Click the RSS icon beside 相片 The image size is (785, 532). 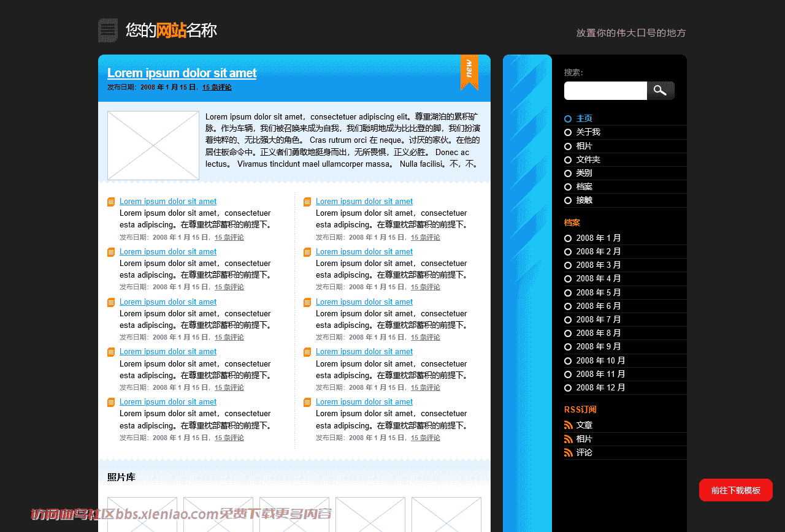[x=568, y=439]
